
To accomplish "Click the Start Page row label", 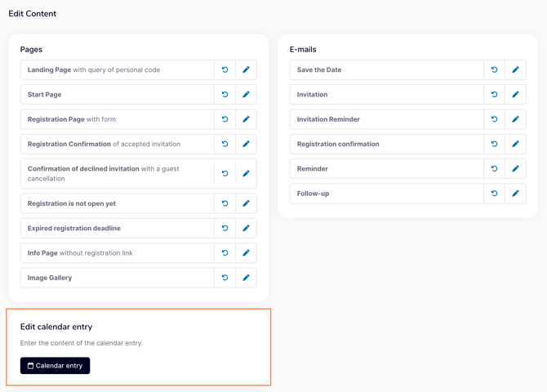I will [x=45, y=95].
